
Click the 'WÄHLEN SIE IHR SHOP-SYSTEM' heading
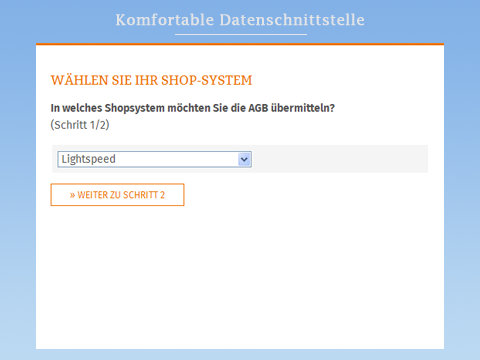[x=151, y=80]
